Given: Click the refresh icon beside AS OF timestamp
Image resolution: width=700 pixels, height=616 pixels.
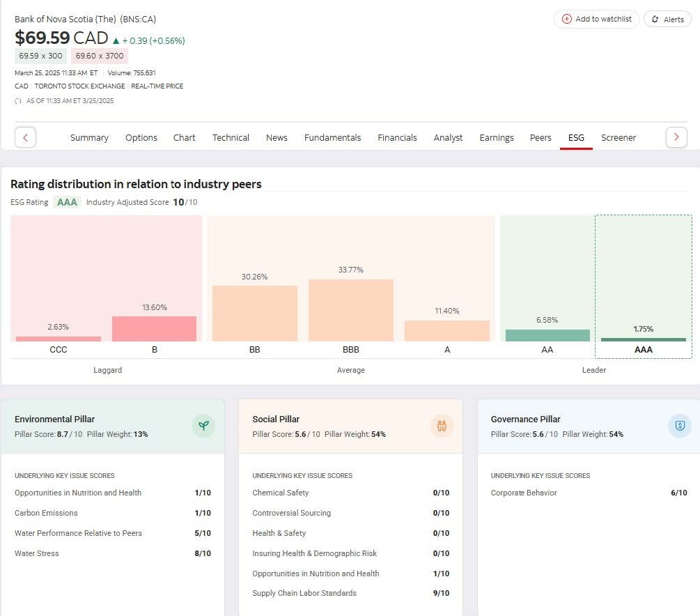Looking at the screenshot, I should click(x=18, y=101).
